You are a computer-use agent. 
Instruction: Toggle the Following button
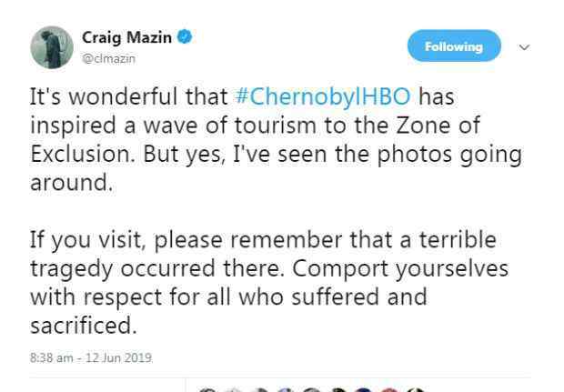(x=454, y=46)
